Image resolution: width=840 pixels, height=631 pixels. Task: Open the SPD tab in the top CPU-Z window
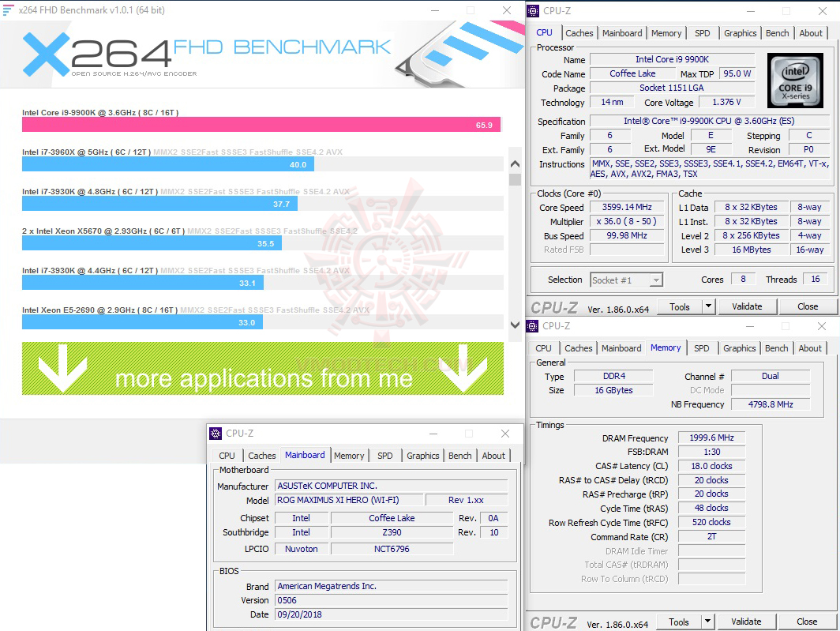[x=703, y=33]
